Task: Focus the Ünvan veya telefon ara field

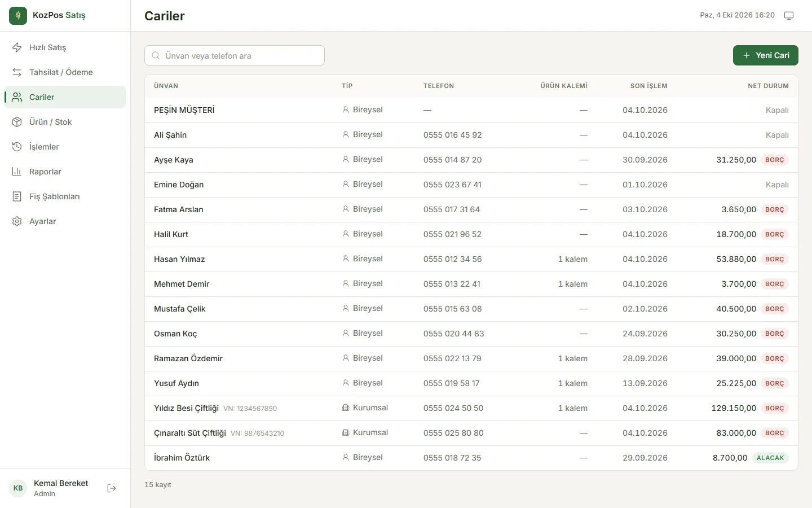Action: pyautogui.click(x=235, y=55)
